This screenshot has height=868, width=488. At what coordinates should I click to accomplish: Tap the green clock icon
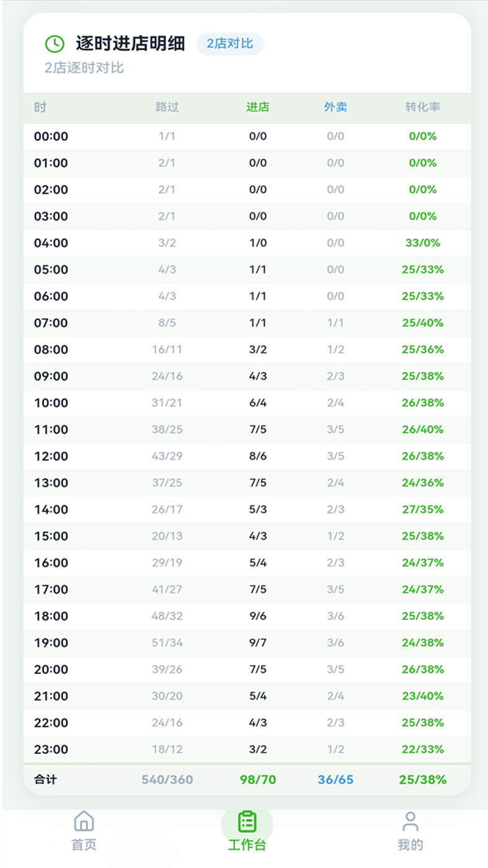pyautogui.click(x=55, y=44)
